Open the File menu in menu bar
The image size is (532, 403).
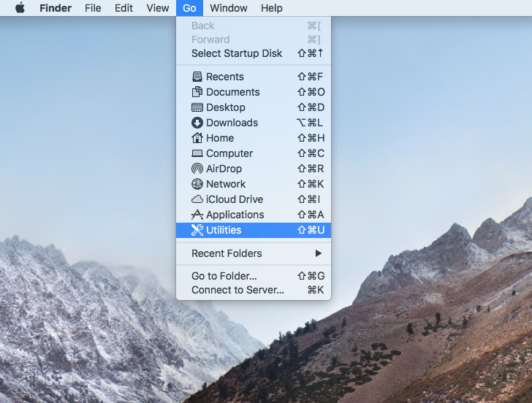coord(93,8)
